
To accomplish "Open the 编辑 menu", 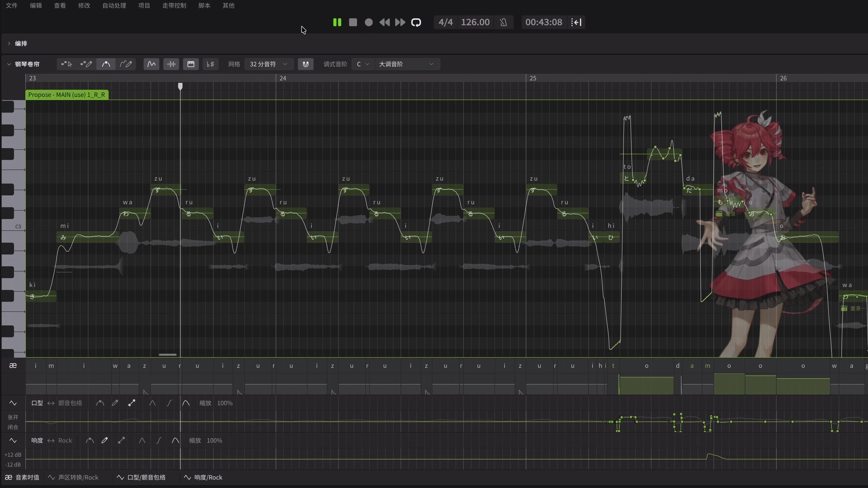I will 36,5.
